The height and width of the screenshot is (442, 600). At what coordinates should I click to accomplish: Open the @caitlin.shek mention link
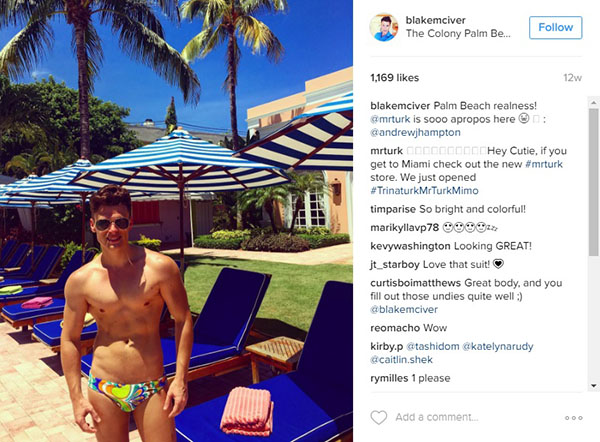[x=401, y=360]
